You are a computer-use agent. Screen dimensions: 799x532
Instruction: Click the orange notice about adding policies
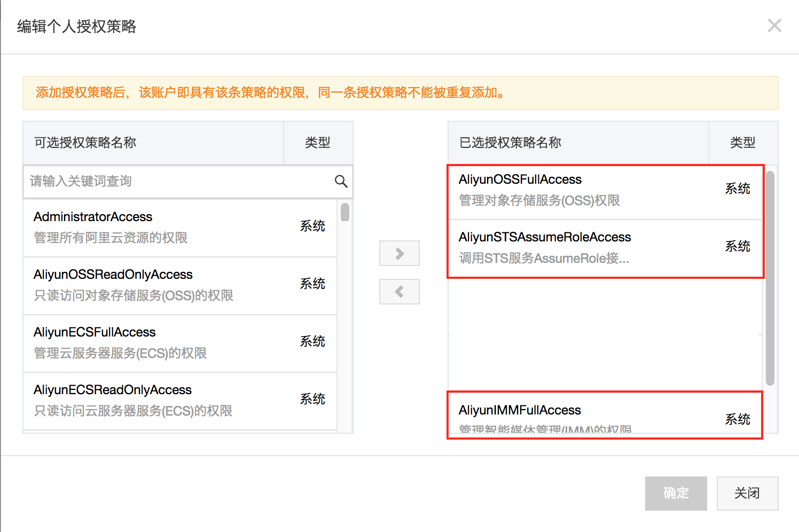click(401, 93)
